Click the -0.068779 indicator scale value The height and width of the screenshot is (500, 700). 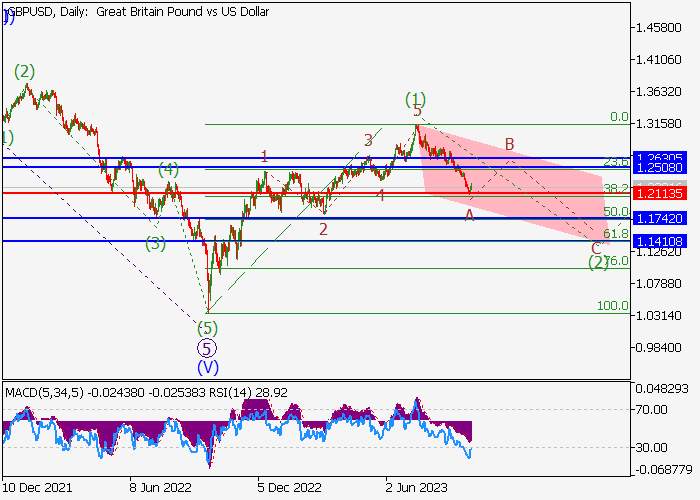pyautogui.click(x=662, y=470)
